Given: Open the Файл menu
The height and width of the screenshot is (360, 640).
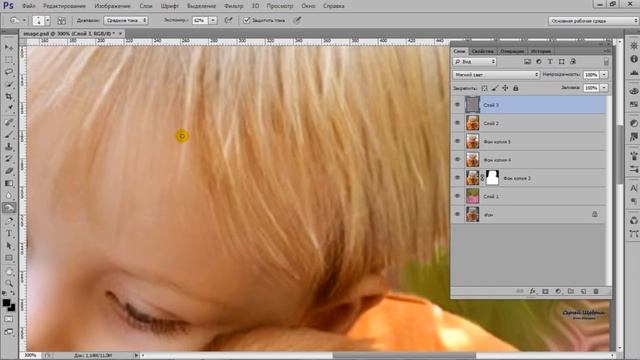Looking at the screenshot, I should click(x=29, y=6).
